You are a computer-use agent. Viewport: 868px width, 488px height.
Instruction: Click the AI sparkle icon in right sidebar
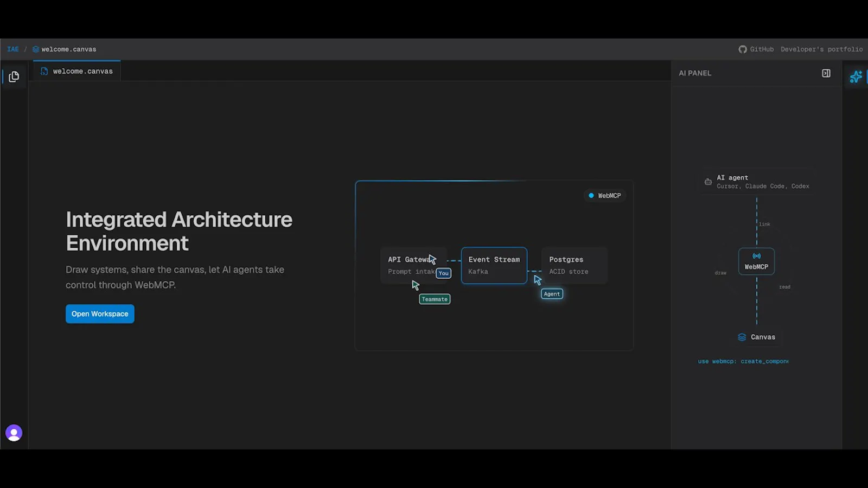856,77
